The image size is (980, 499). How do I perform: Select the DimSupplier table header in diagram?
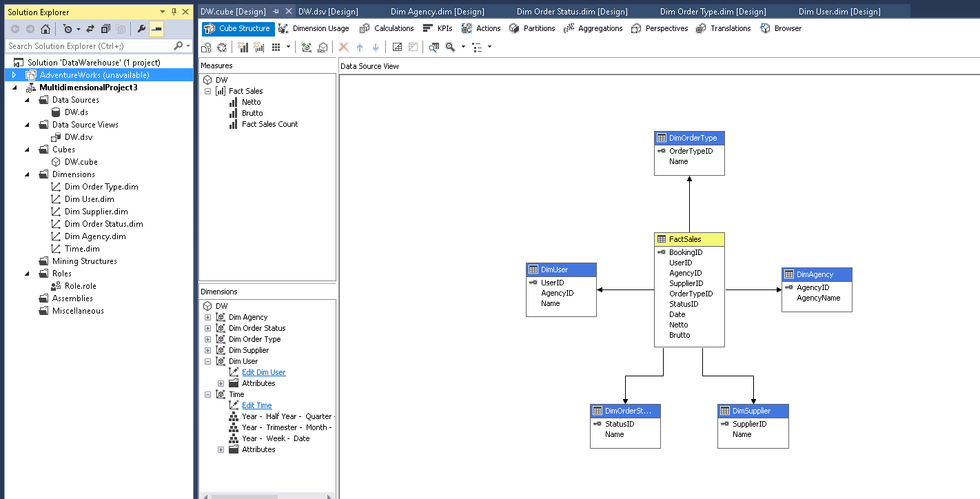click(x=753, y=411)
